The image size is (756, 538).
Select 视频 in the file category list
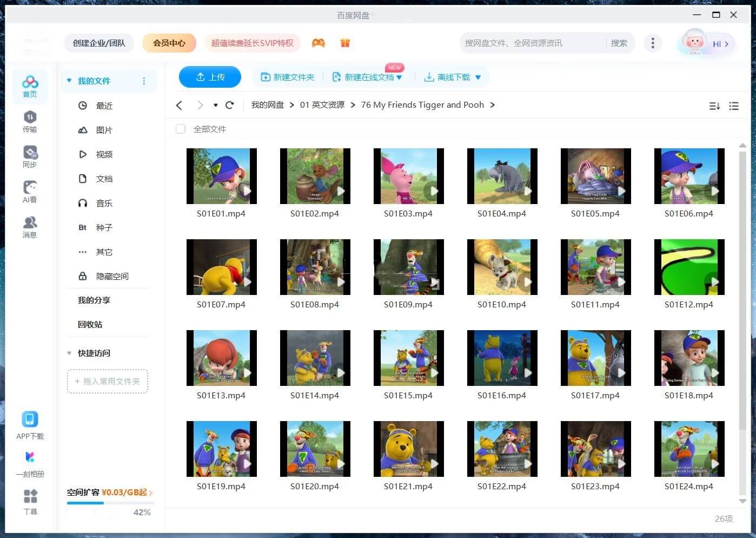click(x=104, y=154)
